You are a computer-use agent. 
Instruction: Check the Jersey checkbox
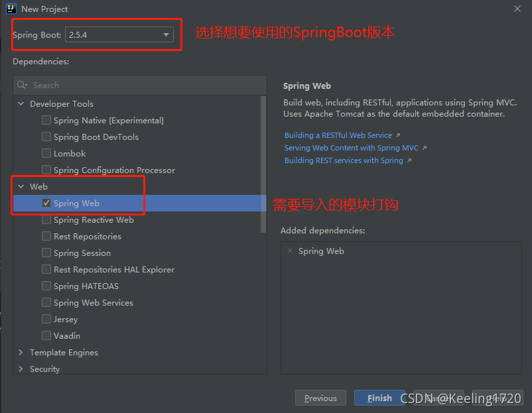46,319
